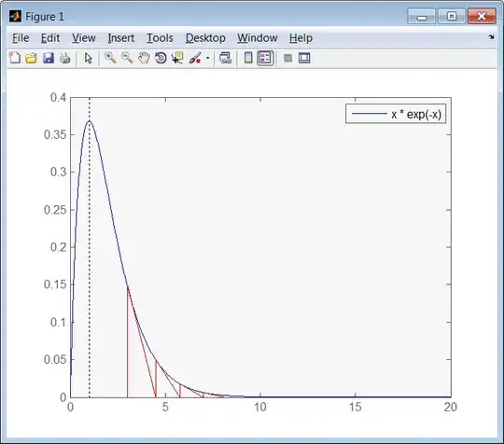The width and height of the screenshot is (504, 444).
Task: Click the y-axis label 0.35
Action: click(55, 134)
